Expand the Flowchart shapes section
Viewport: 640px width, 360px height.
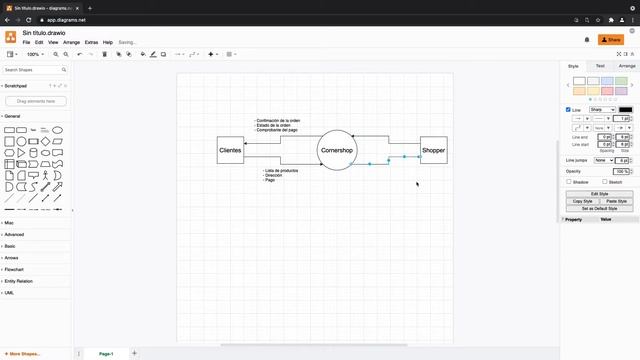pyautogui.click(x=14, y=269)
